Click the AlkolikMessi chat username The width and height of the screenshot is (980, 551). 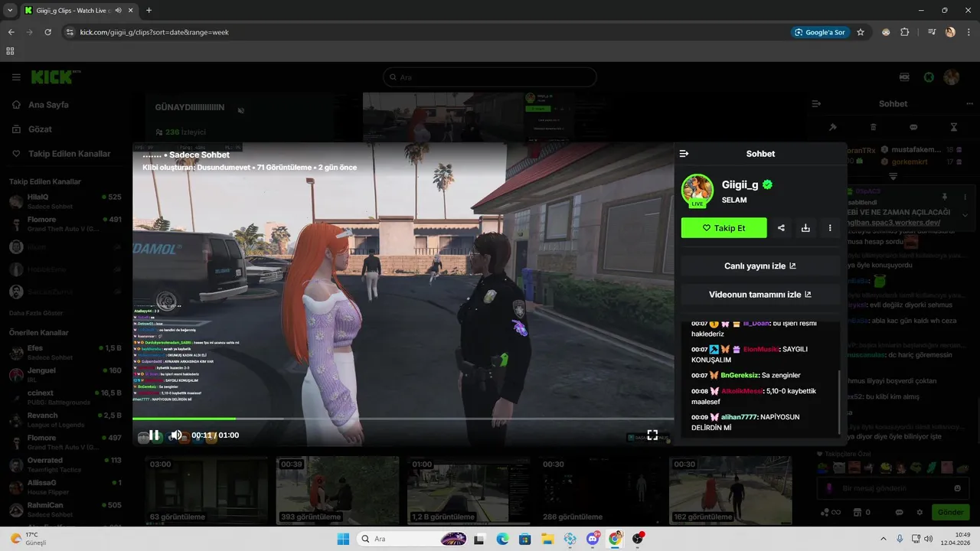(x=742, y=391)
